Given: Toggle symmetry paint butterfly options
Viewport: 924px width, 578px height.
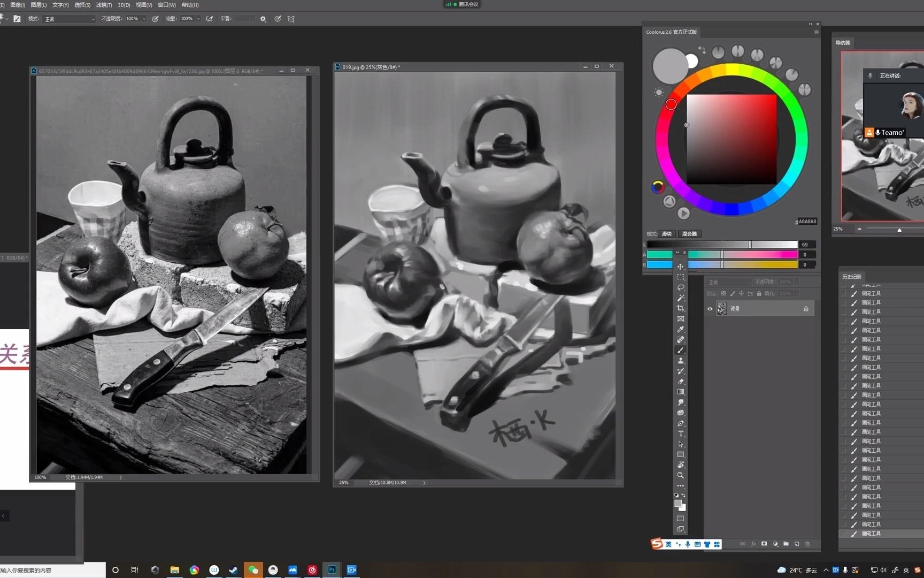Looking at the screenshot, I should point(291,19).
